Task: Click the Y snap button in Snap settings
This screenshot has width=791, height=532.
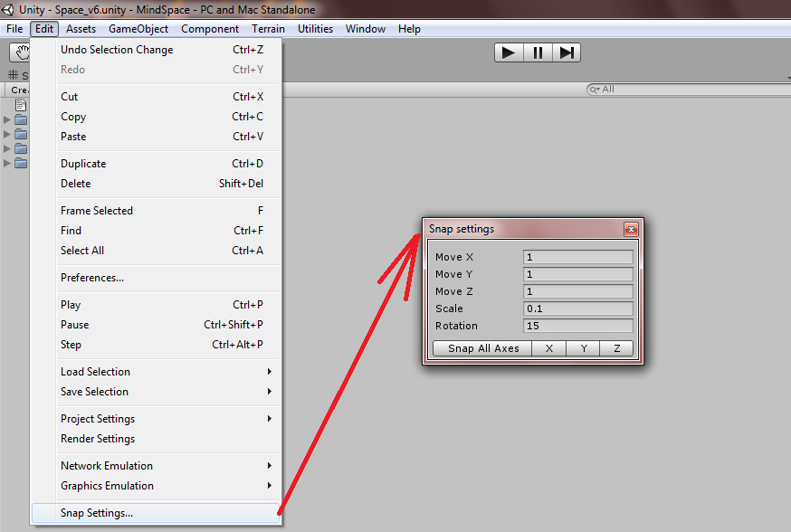Action: pos(584,348)
